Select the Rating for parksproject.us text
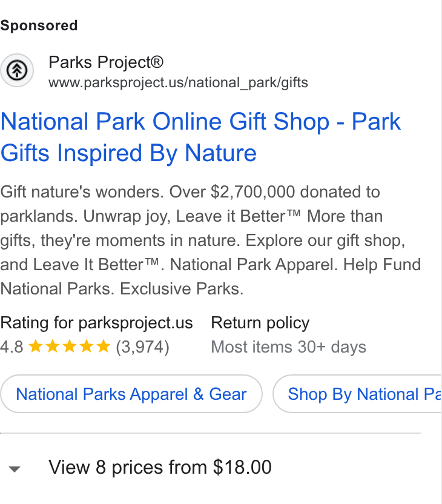442x504 pixels. coord(96,323)
